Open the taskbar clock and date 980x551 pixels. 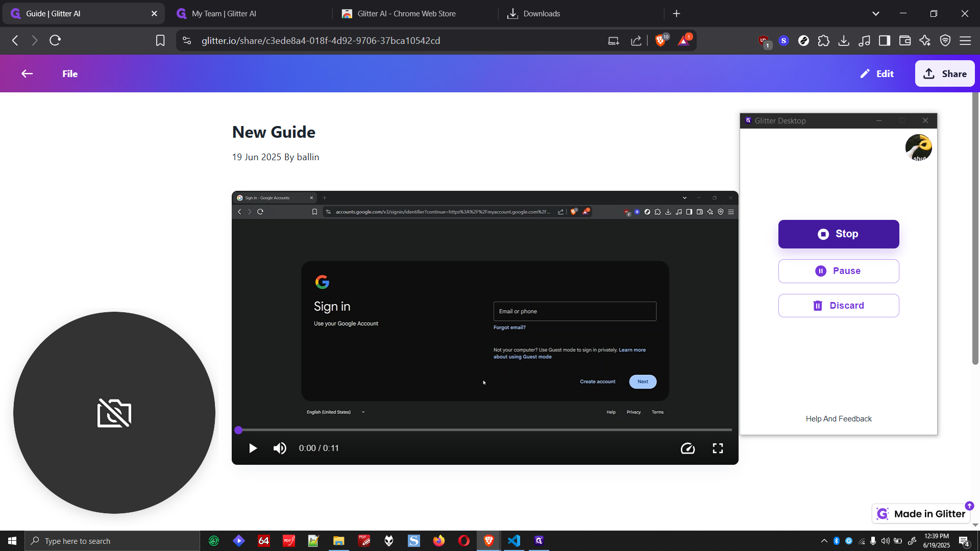pyautogui.click(x=937, y=541)
